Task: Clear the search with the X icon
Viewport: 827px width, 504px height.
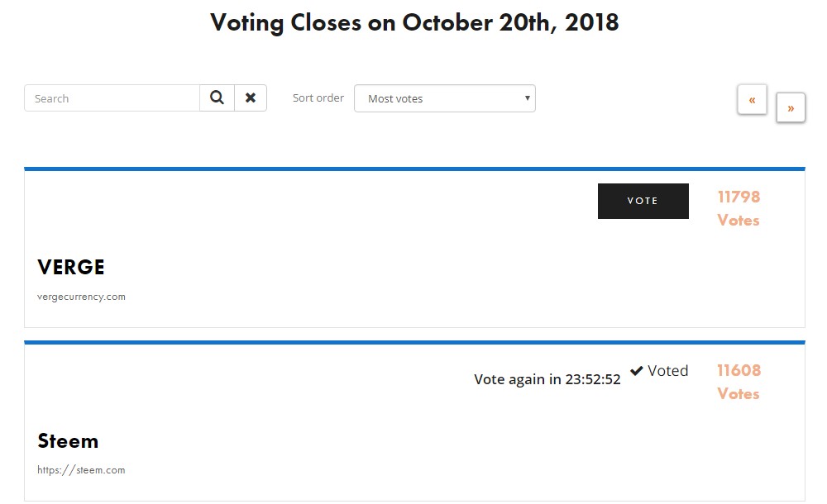Action: click(251, 97)
